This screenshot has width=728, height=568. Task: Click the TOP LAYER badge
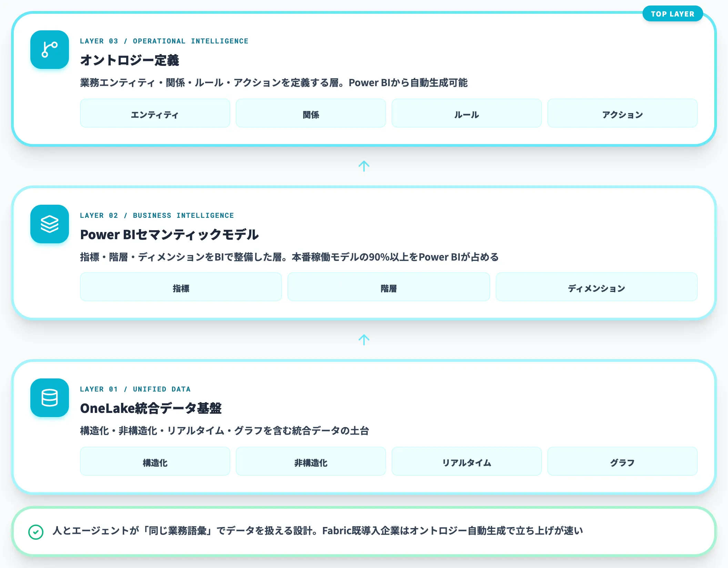(673, 14)
